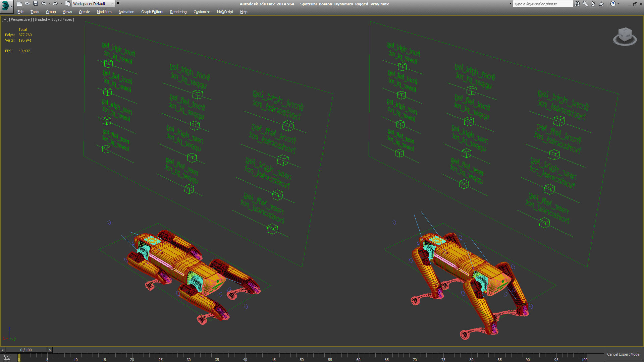The height and width of the screenshot is (362, 644).
Task: Open the Quick Access Toolbar customize arrow
Action: pyautogui.click(x=118, y=4)
